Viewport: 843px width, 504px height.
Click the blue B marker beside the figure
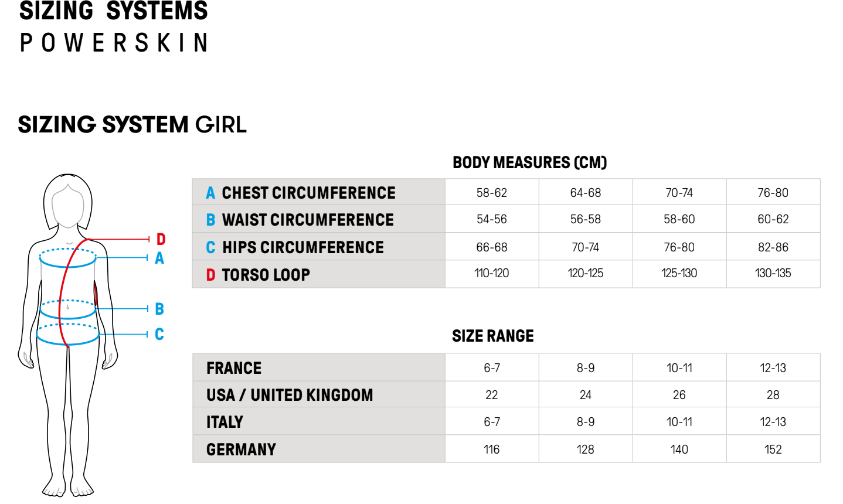159,309
